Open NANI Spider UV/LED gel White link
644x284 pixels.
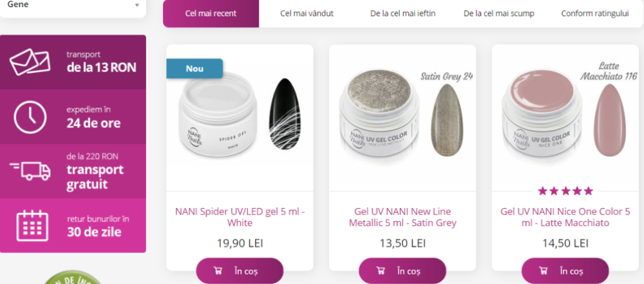240,218
